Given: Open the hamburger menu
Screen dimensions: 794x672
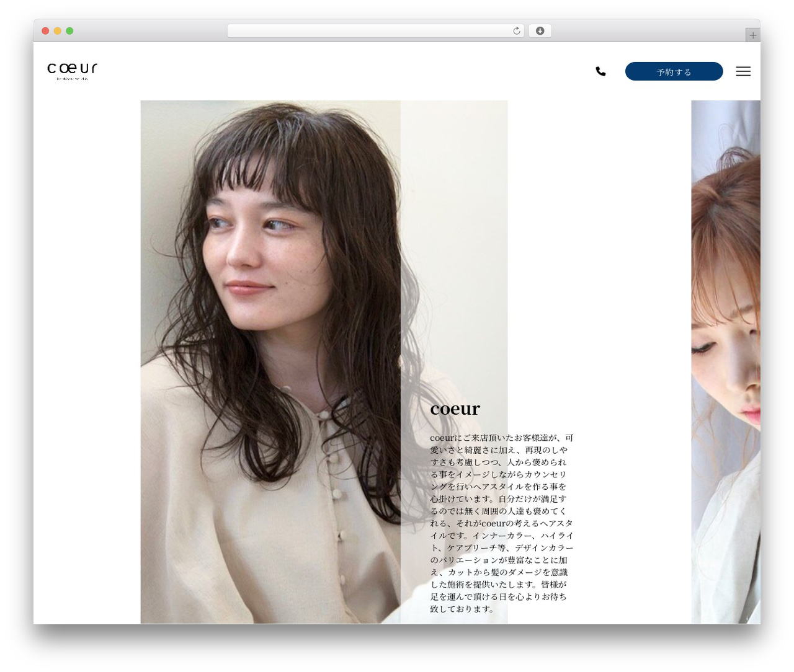Looking at the screenshot, I should tap(743, 71).
